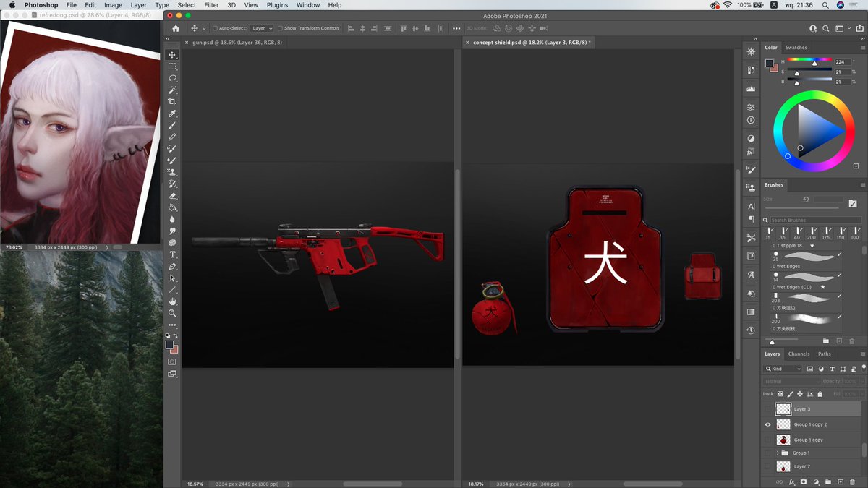868x488 pixels.
Task: Select the Paint Bucket tool
Action: click(172, 207)
